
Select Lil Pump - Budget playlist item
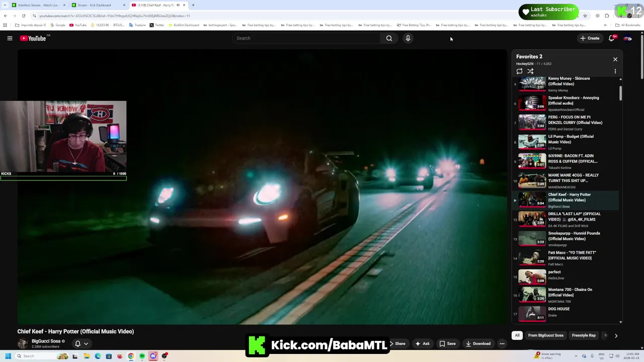[x=566, y=142]
